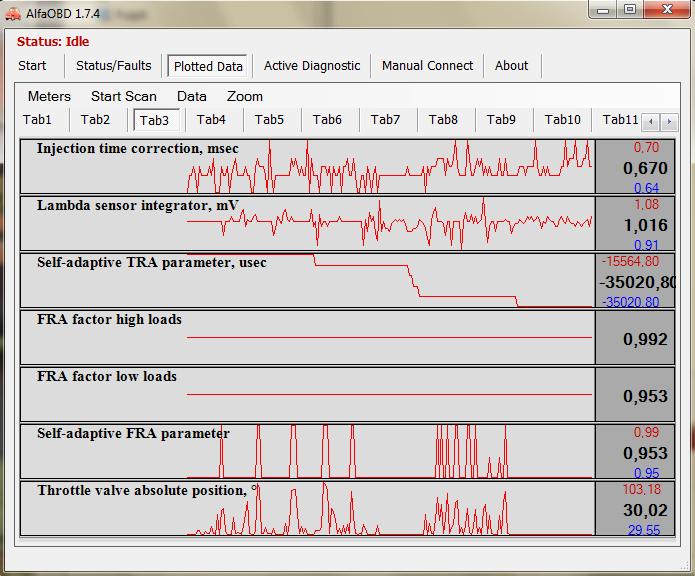
Task: Click the AlfaOBD app icon in title bar
Action: 14,10
